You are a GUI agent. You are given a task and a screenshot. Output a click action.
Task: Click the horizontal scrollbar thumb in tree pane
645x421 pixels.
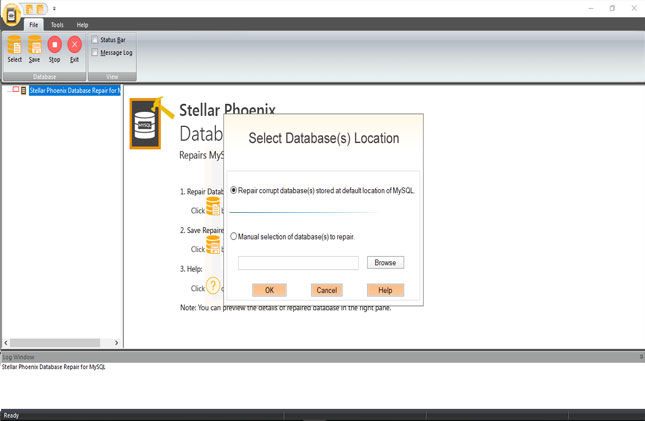(x=55, y=342)
